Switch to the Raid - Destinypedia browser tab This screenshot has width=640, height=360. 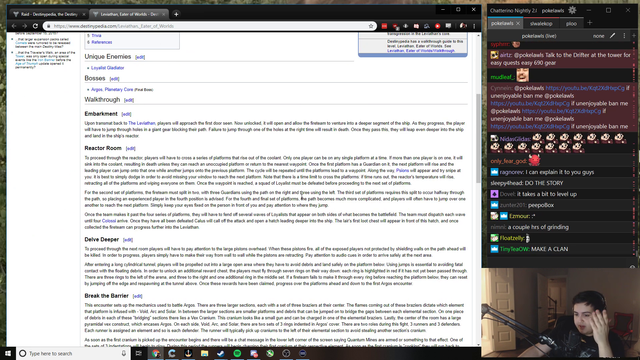(49, 14)
